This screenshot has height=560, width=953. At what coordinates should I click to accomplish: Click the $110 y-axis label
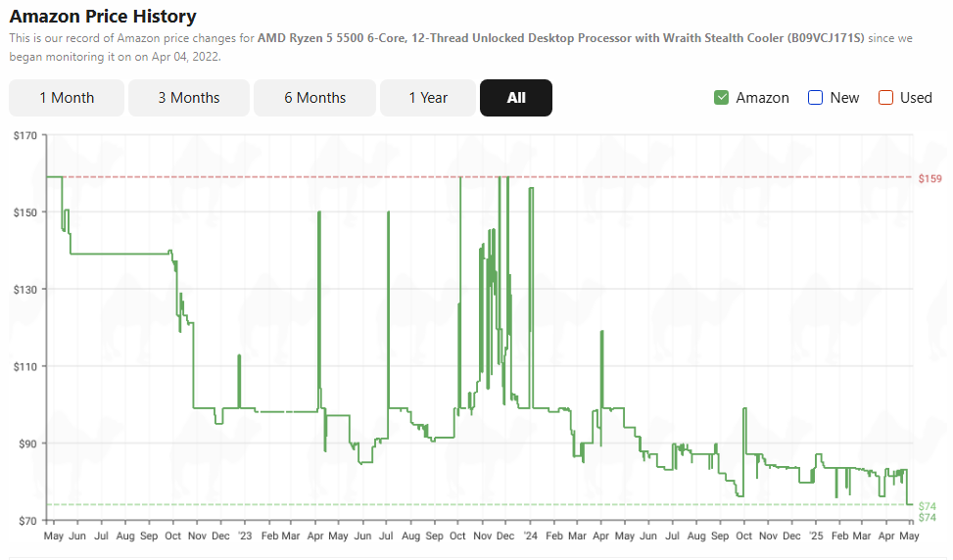[x=24, y=367]
